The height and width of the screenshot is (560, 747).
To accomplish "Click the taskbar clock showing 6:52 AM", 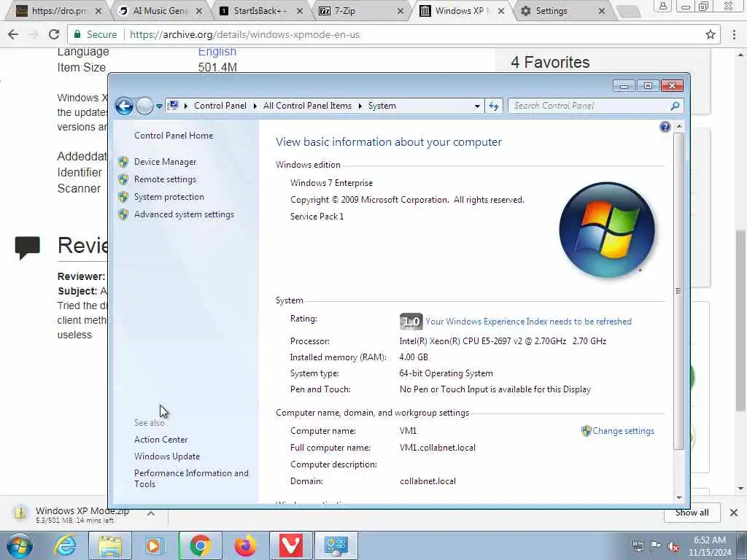I will [709, 546].
